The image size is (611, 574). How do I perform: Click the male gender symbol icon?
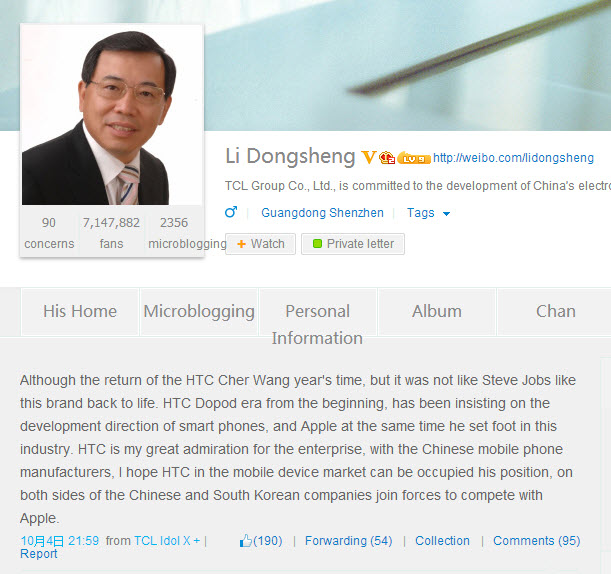(x=231, y=212)
